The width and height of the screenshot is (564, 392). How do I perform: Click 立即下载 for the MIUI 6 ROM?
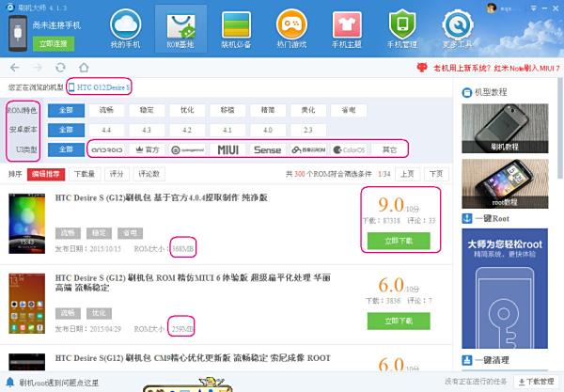pos(399,321)
